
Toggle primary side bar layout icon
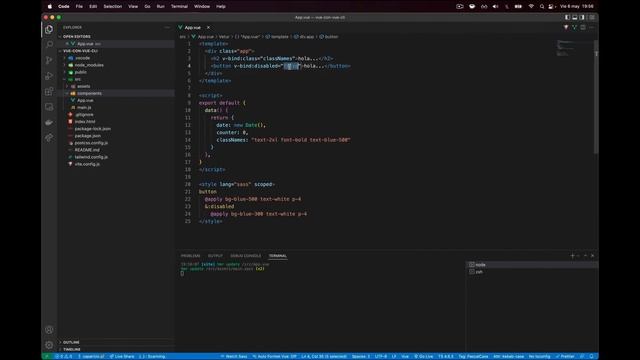(x=567, y=18)
